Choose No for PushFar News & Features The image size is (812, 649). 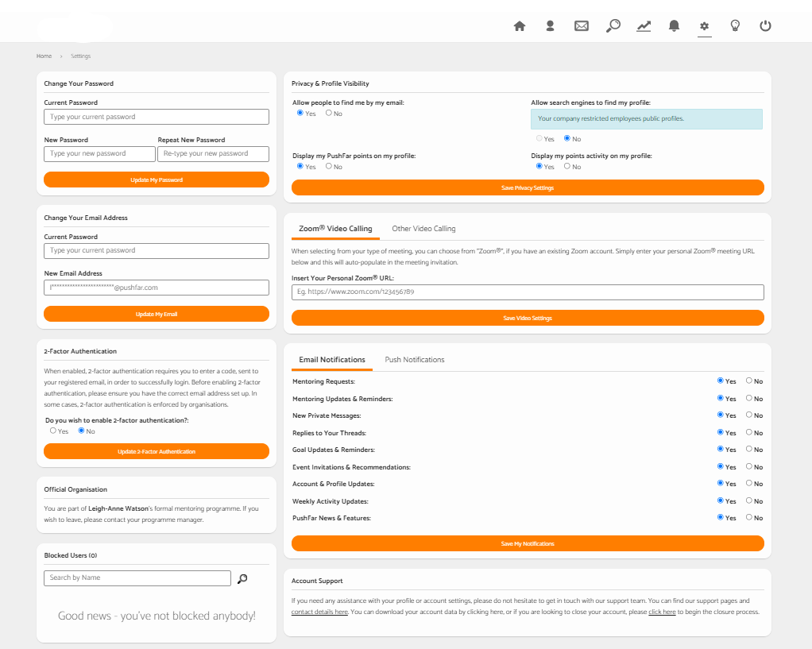point(748,518)
